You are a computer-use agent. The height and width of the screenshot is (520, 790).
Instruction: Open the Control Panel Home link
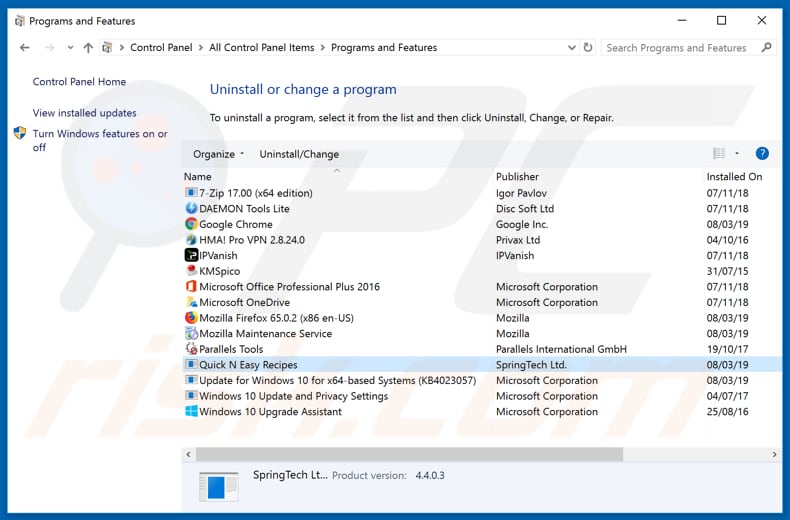(x=79, y=82)
